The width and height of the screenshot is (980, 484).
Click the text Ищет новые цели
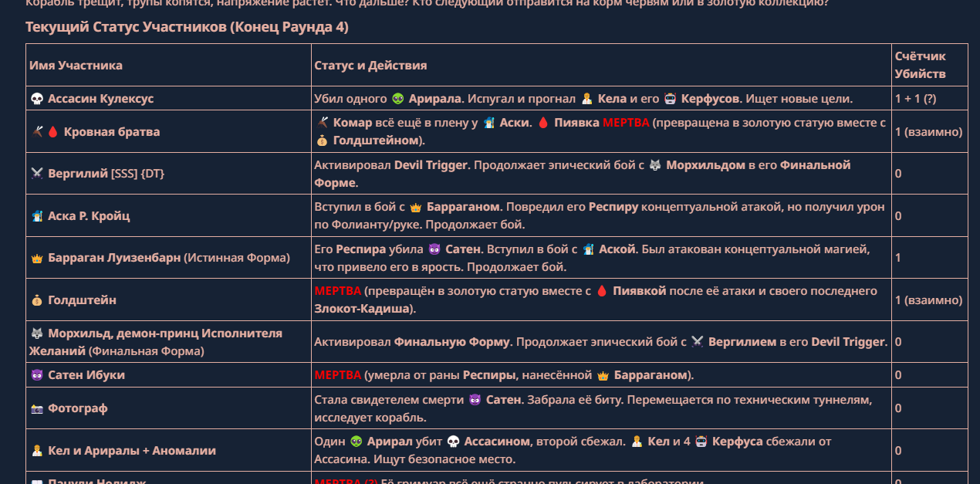(x=799, y=99)
